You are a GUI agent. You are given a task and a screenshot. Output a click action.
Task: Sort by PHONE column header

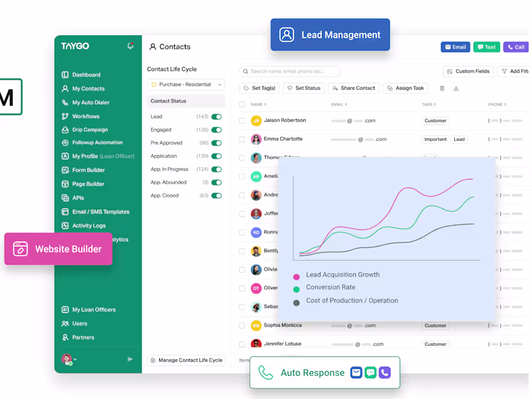pyautogui.click(x=497, y=104)
